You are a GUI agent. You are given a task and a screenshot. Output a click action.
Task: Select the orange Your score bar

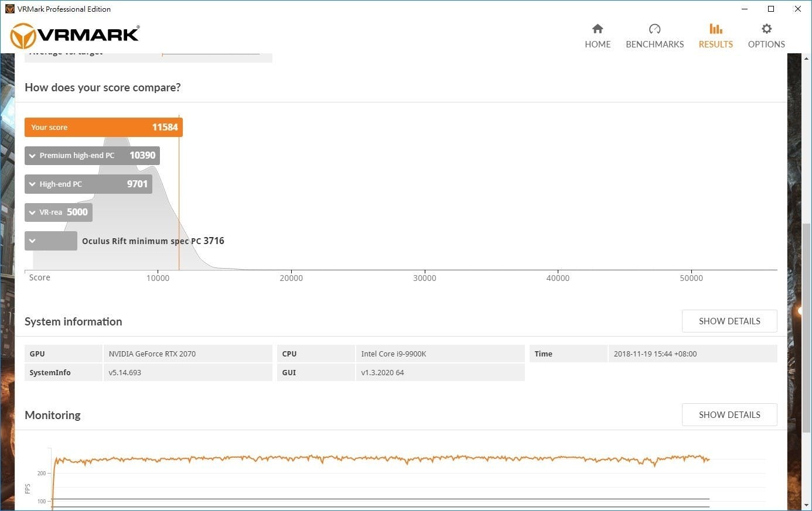[103, 128]
